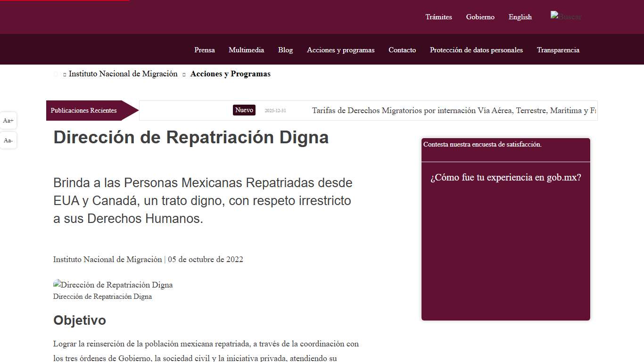Open the Trámites link in top bar
Screen dimensions: 644x362
(438, 17)
